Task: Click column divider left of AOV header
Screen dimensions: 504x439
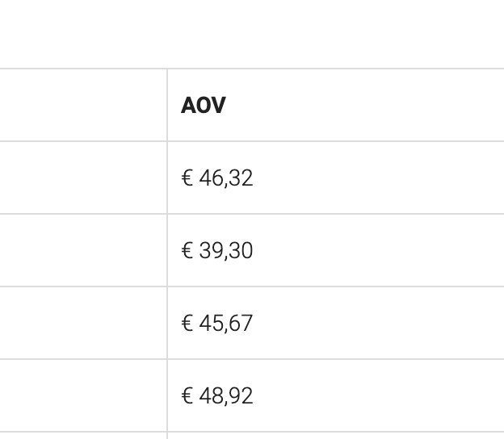Action: point(167,106)
